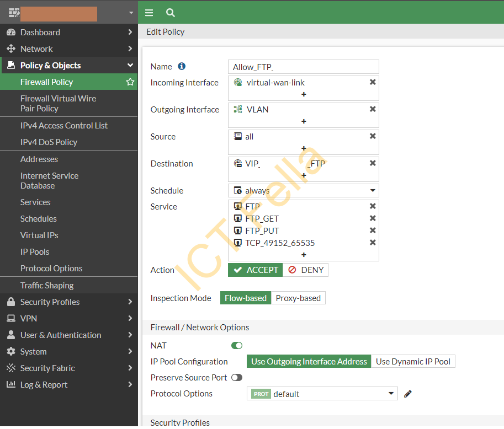Choose Use Dynamic IP Pool
Image resolution: width=504 pixels, height=429 pixels.
[x=413, y=362]
